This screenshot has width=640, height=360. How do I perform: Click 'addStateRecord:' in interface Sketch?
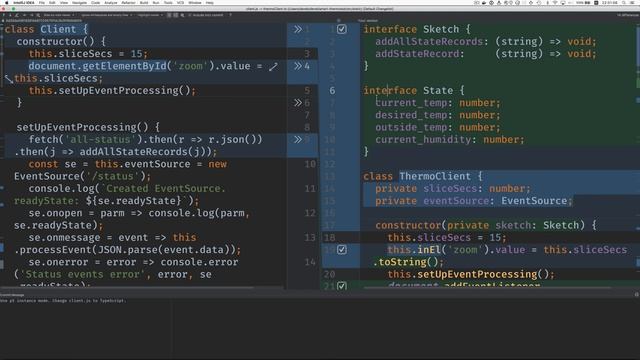(420, 53)
